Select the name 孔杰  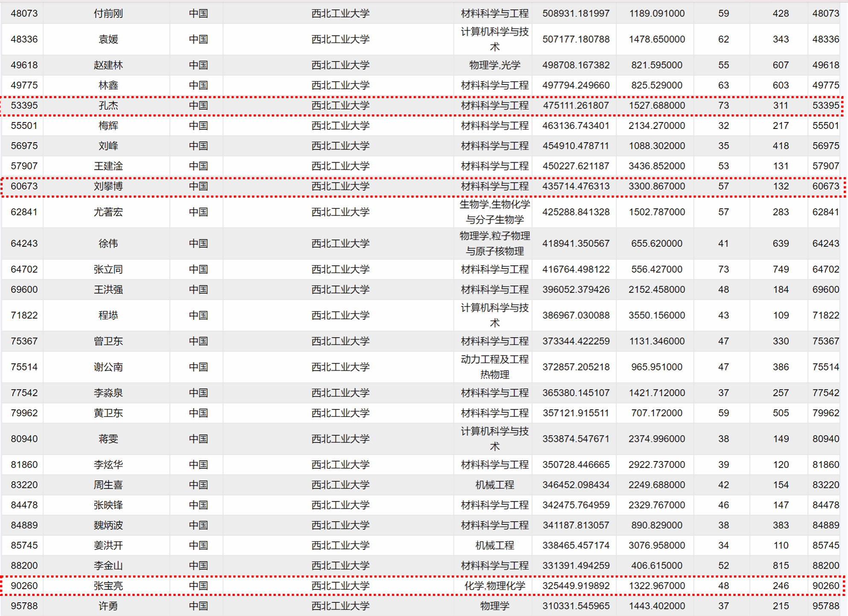click(x=108, y=105)
